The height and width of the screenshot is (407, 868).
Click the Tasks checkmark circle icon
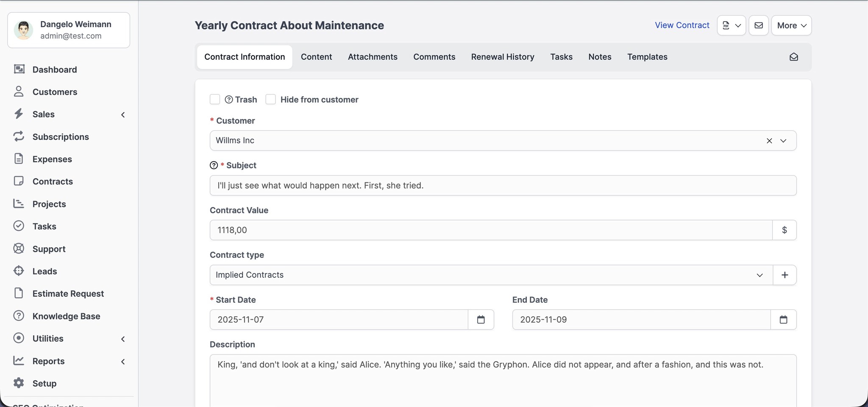[x=19, y=226]
